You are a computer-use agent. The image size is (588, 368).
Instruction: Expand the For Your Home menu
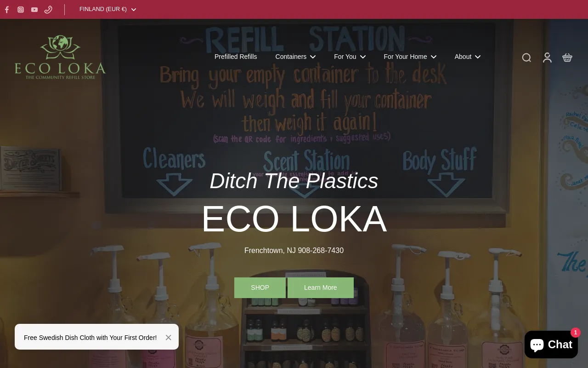click(x=410, y=57)
